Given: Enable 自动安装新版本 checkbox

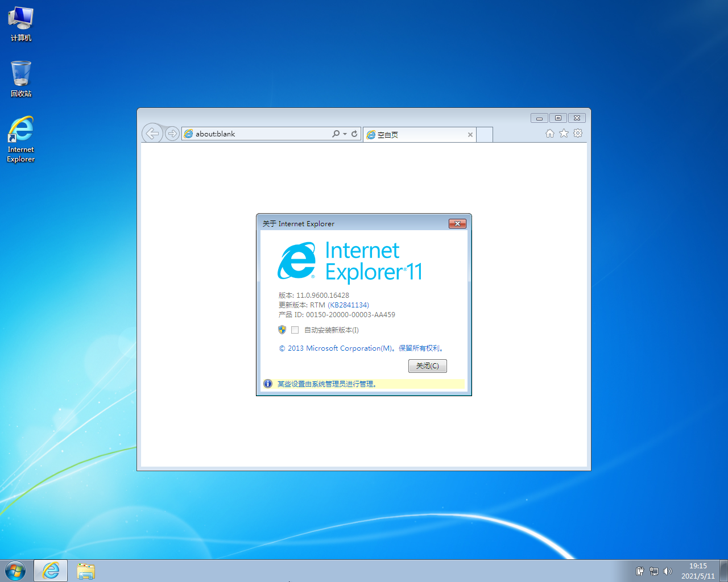Looking at the screenshot, I should pyautogui.click(x=295, y=330).
